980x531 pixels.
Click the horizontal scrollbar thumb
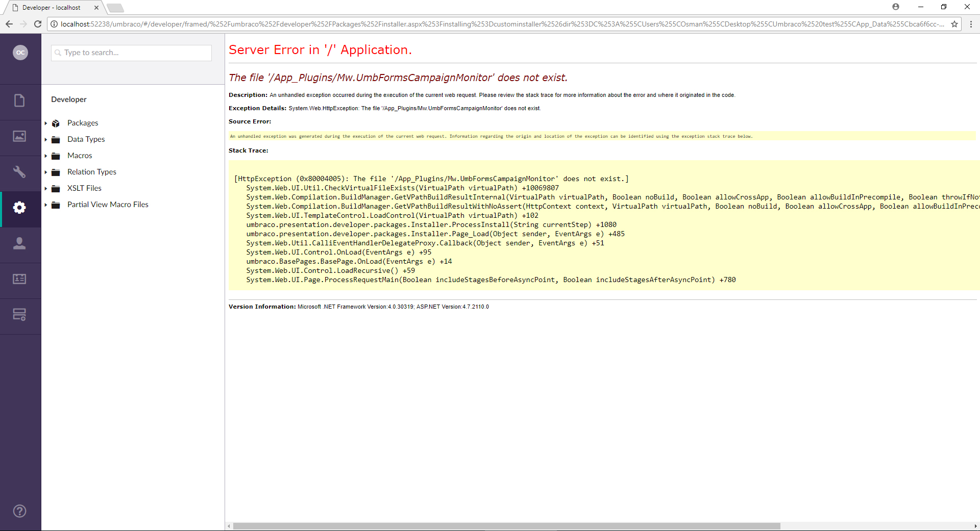point(506,526)
